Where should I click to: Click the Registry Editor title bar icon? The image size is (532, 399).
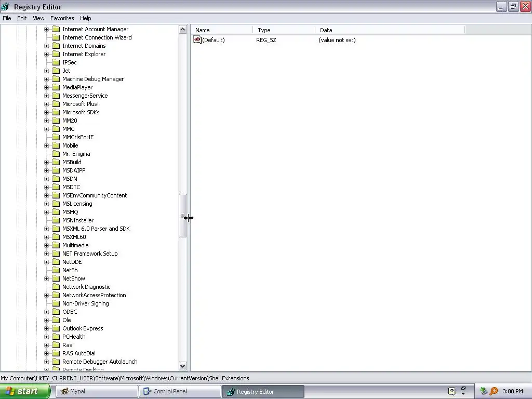coord(6,6)
